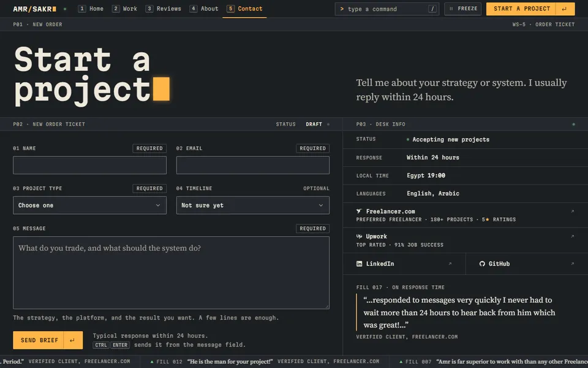Click the external arrow beside LinkedIn
The width and height of the screenshot is (588, 368).
(450, 264)
